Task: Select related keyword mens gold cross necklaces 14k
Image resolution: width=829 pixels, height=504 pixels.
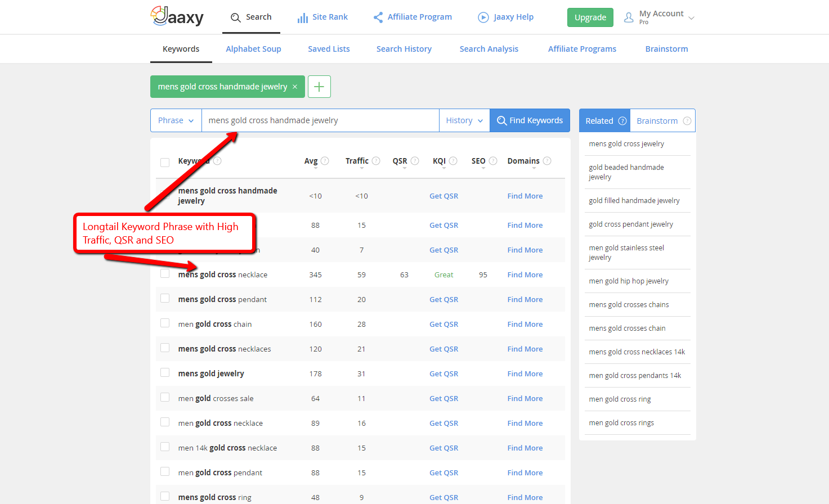Action: (x=637, y=352)
